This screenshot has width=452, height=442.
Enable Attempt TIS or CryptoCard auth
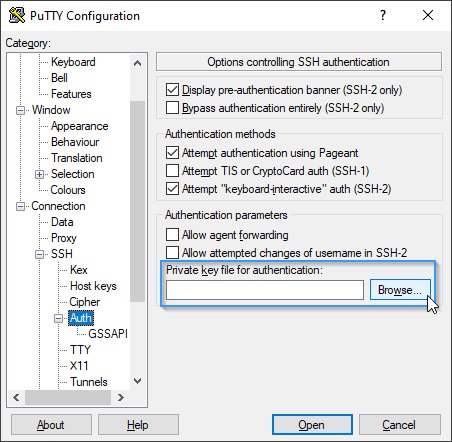[x=172, y=171]
